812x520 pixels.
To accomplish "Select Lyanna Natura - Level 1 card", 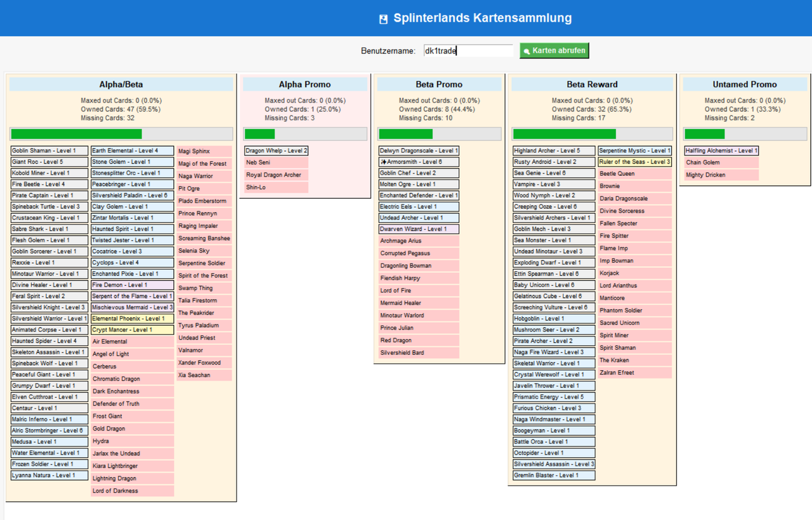I will (x=49, y=476).
